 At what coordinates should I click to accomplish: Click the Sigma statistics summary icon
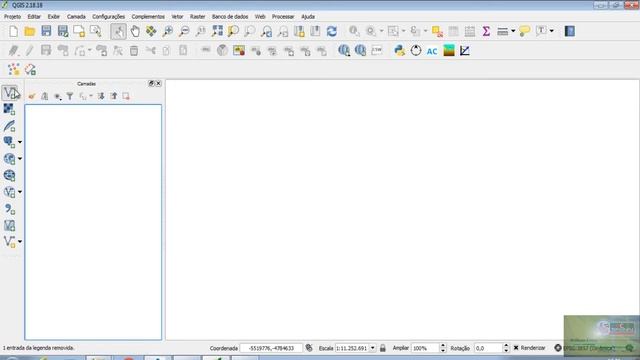click(x=486, y=31)
